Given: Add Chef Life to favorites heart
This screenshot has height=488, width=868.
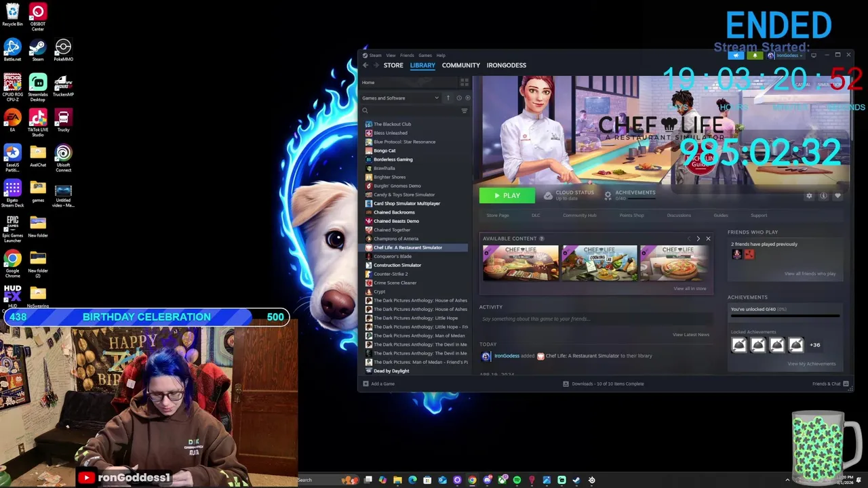Looking at the screenshot, I should click(x=837, y=196).
